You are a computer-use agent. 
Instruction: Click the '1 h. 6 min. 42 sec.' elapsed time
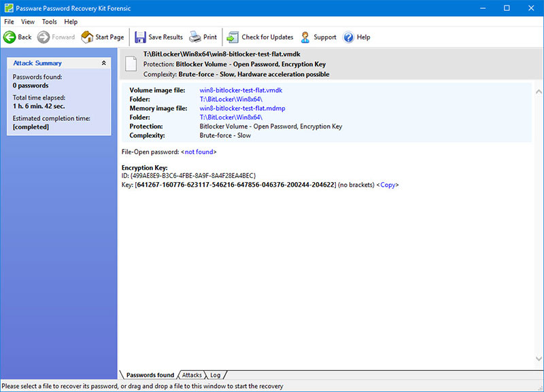39,106
